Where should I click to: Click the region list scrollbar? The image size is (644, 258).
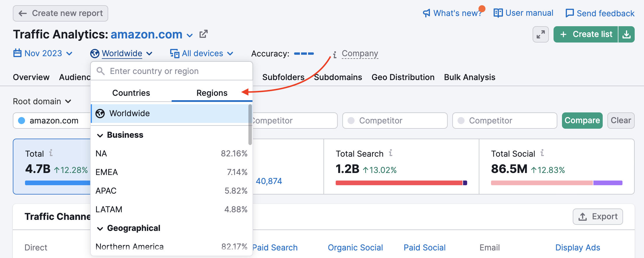[x=250, y=125]
